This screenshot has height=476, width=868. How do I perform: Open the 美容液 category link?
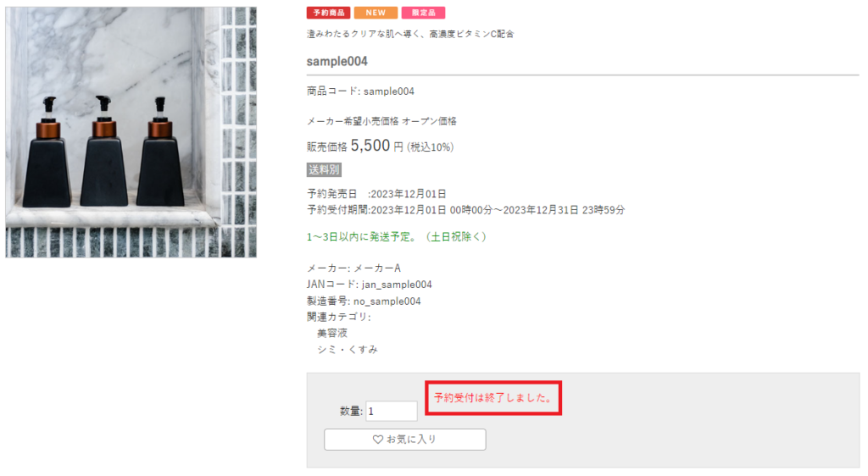[x=332, y=333]
